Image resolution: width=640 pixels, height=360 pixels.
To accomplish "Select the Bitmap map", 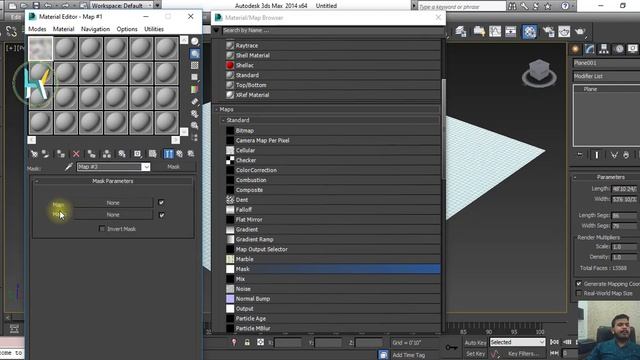I will click(x=333, y=131).
